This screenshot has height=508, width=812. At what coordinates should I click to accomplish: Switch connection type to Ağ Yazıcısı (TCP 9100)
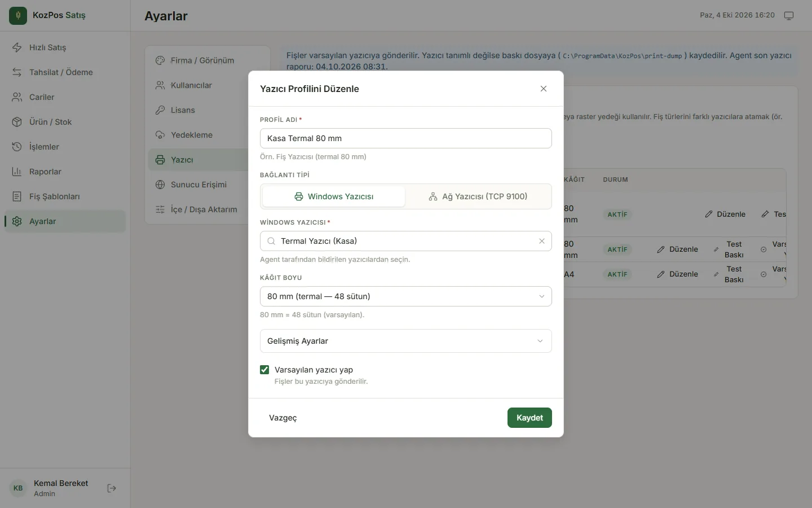pyautogui.click(x=478, y=196)
